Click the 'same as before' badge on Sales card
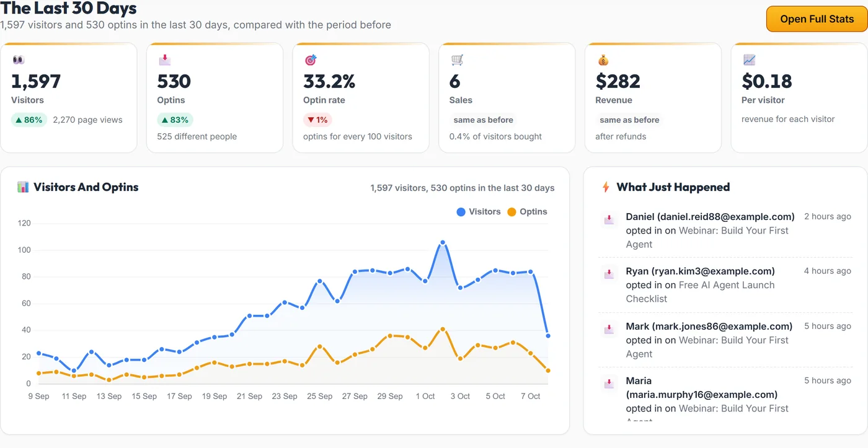 click(x=484, y=120)
